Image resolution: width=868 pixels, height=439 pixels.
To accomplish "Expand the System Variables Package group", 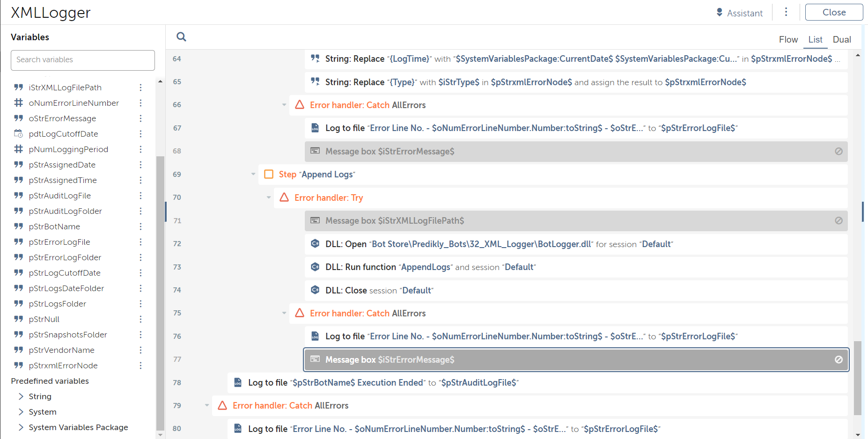I will [21, 427].
